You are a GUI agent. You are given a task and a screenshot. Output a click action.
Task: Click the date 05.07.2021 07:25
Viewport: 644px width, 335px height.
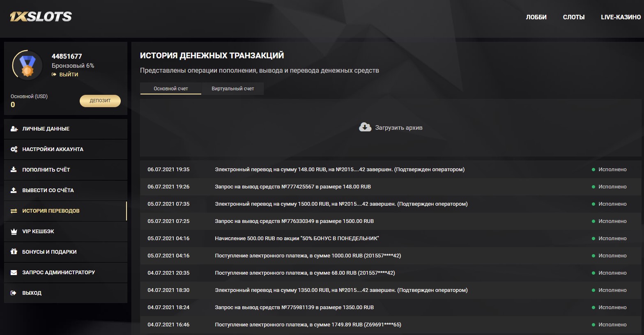[x=168, y=221]
